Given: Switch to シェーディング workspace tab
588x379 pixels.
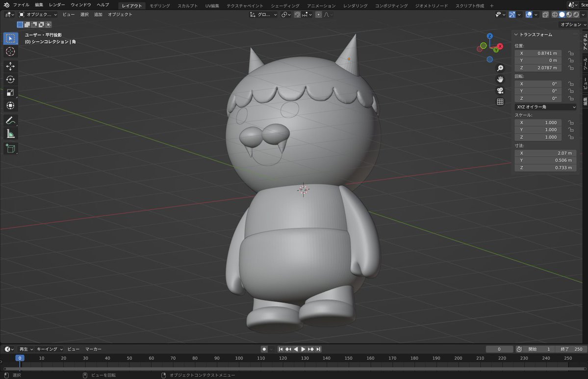Looking at the screenshot, I should pos(285,5).
